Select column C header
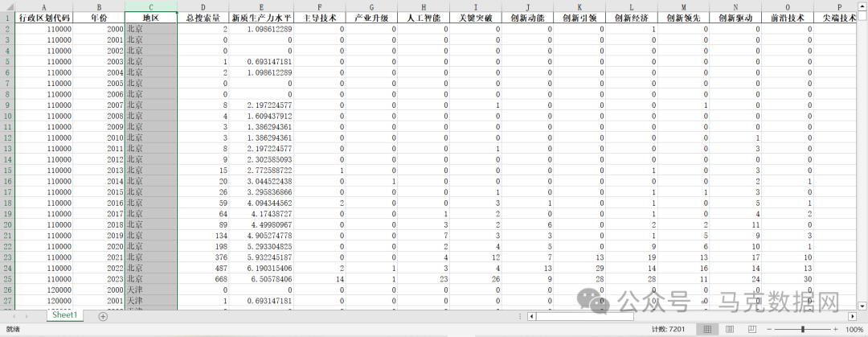868x337 pixels. click(x=151, y=6)
